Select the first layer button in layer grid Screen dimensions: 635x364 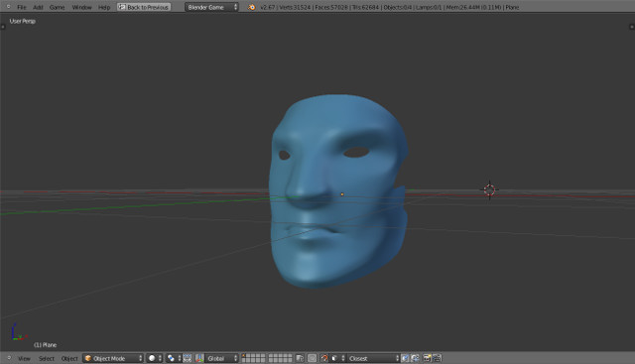click(243, 356)
